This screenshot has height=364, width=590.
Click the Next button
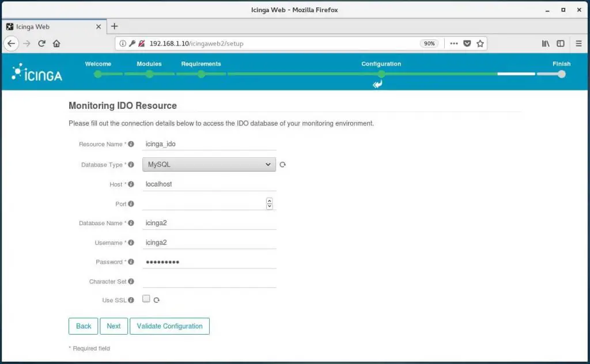[x=114, y=326]
